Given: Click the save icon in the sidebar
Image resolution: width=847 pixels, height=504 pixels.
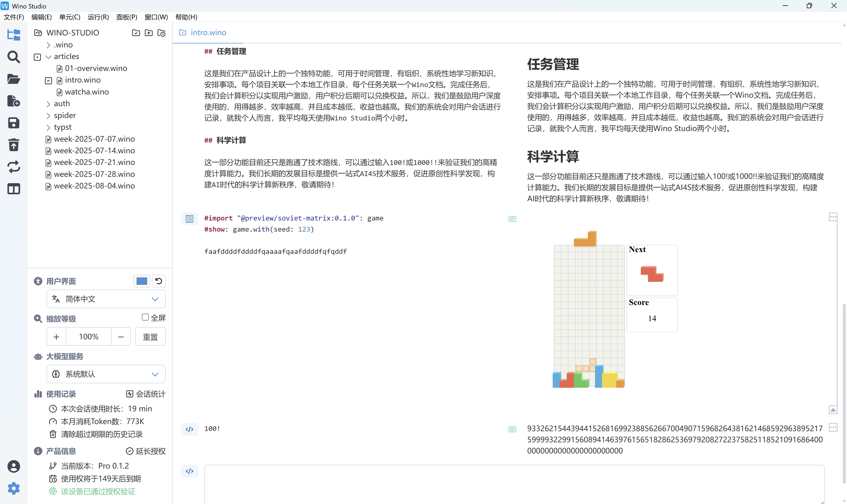Looking at the screenshot, I should point(13,123).
